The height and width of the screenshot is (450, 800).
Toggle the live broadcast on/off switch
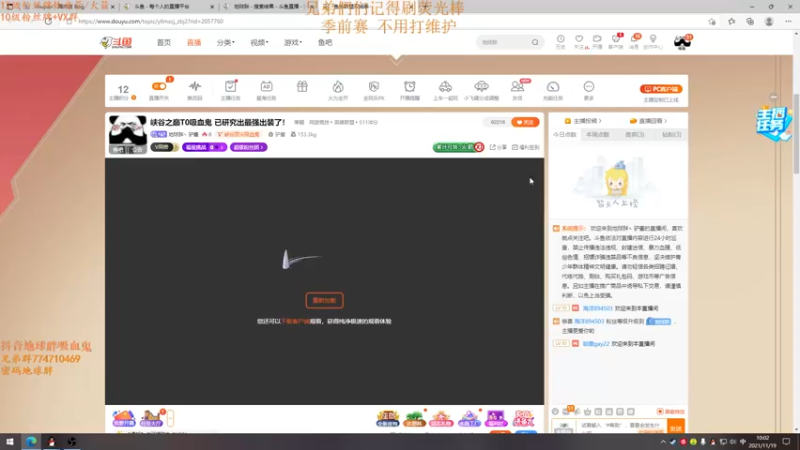(x=159, y=86)
